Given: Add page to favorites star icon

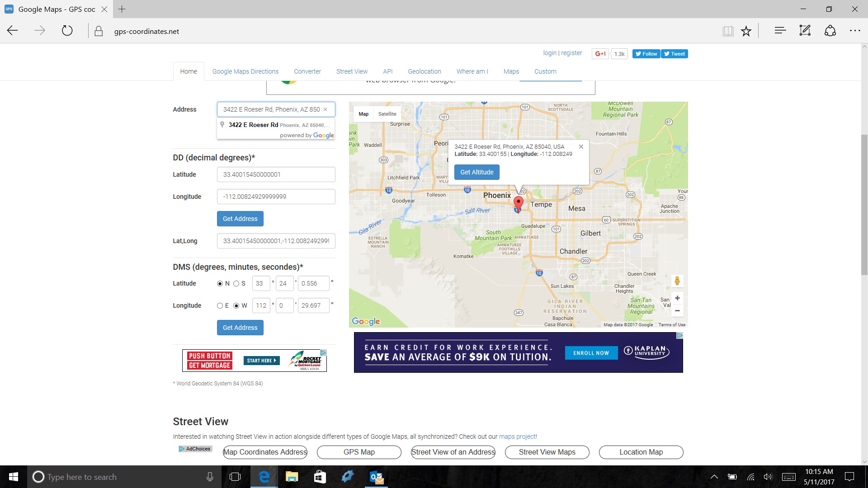Looking at the screenshot, I should pos(746,31).
